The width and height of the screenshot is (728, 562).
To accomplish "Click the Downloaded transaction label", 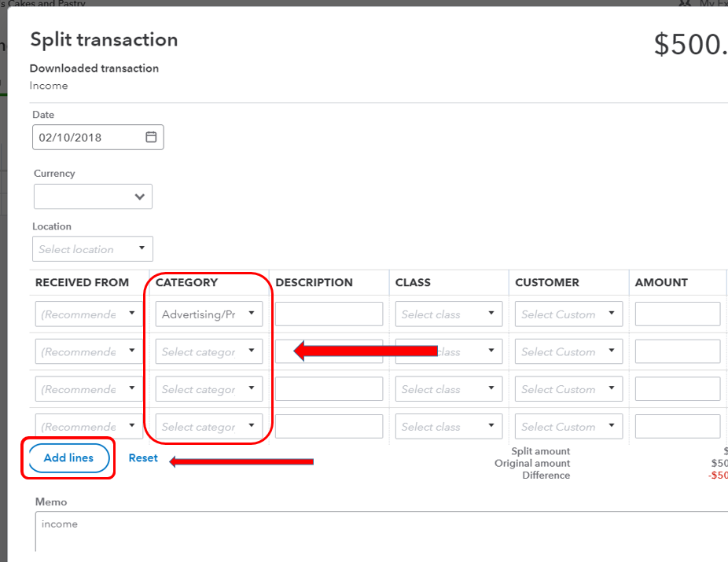I will tap(94, 68).
